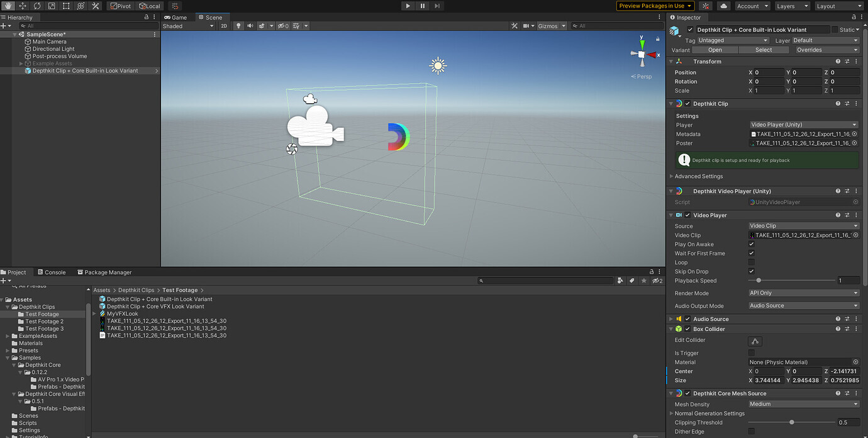The height and width of the screenshot is (438, 868).
Task: Select the Rotate tool
Action: tap(37, 6)
